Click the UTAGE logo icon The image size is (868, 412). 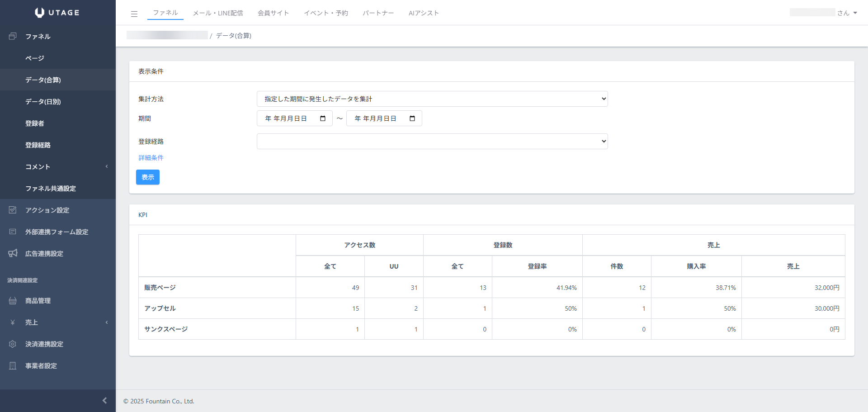click(x=40, y=13)
